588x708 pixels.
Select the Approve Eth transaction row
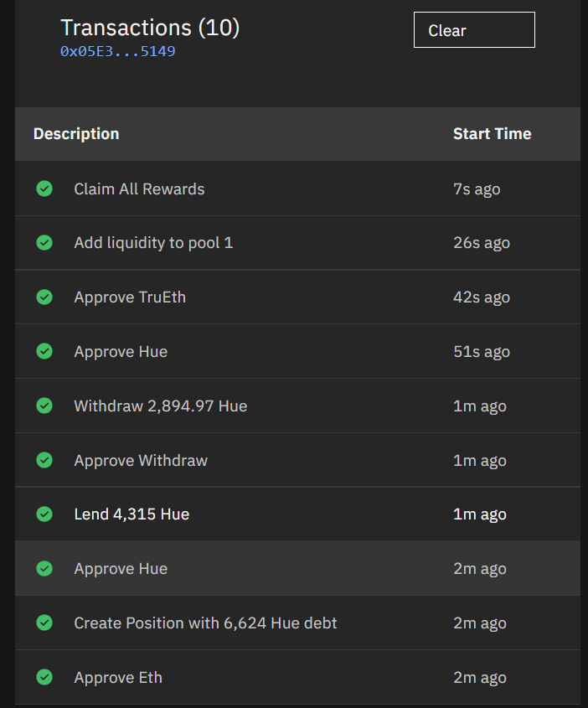click(x=297, y=677)
